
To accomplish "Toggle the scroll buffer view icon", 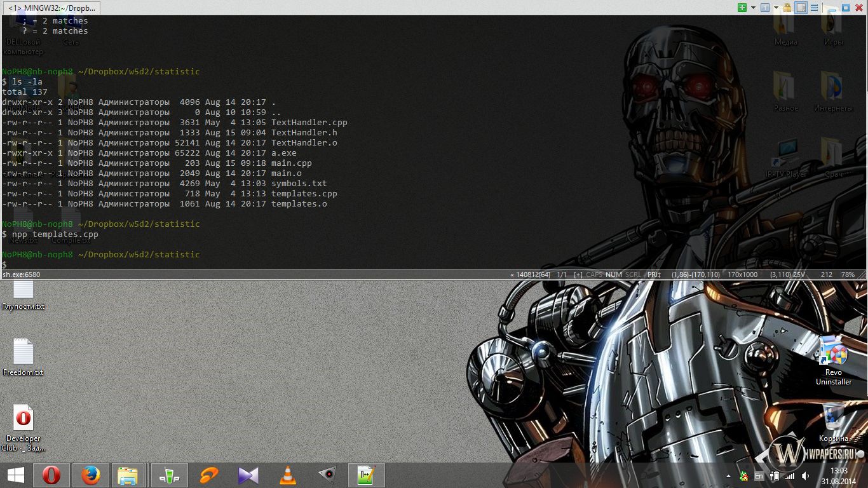I will (801, 8).
